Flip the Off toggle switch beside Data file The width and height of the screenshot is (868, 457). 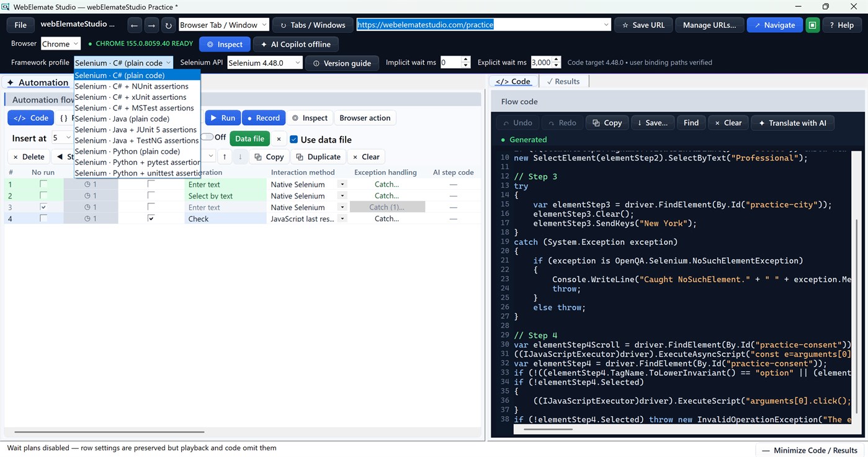pos(208,137)
